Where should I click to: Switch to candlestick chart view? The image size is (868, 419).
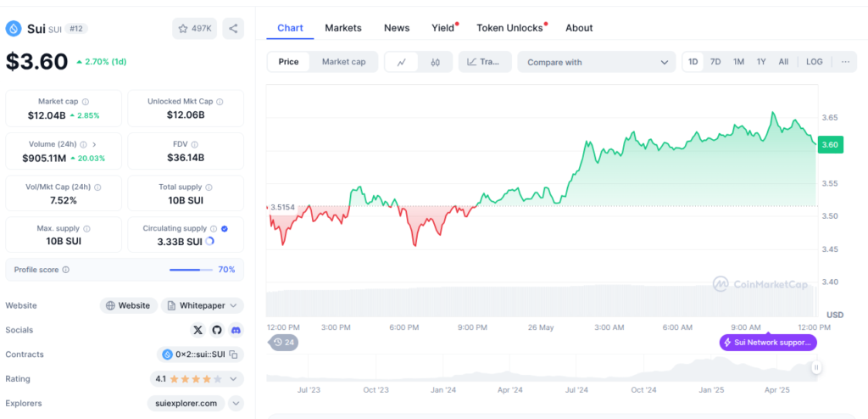(x=435, y=62)
